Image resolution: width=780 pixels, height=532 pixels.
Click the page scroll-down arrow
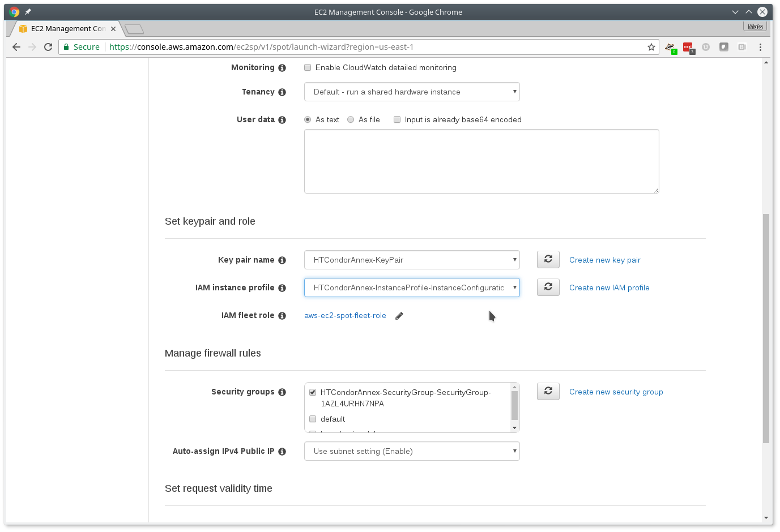click(x=766, y=518)
